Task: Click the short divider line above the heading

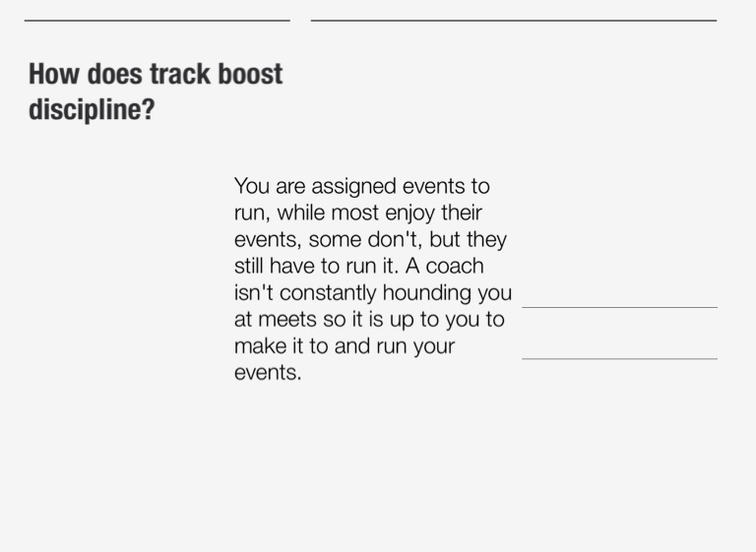Action: pos(157,20)
